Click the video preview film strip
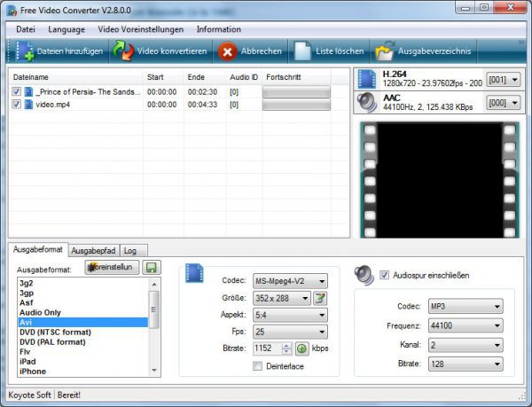 click(x=440, y=180)
